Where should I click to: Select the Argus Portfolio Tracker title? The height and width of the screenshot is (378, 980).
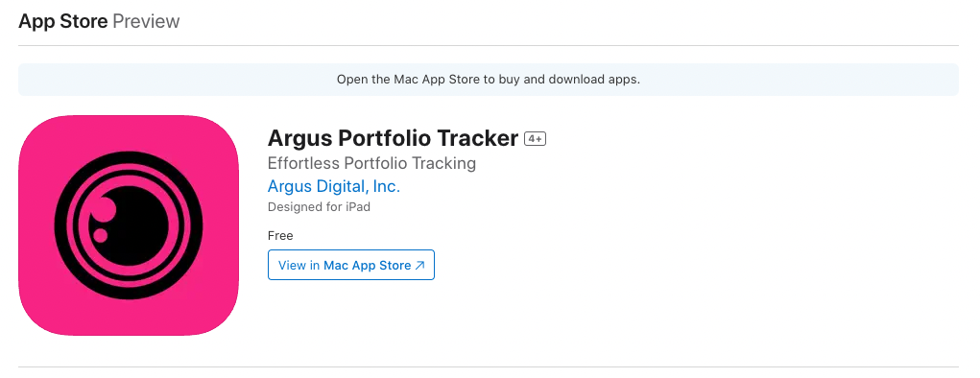(x=394, y=138)
